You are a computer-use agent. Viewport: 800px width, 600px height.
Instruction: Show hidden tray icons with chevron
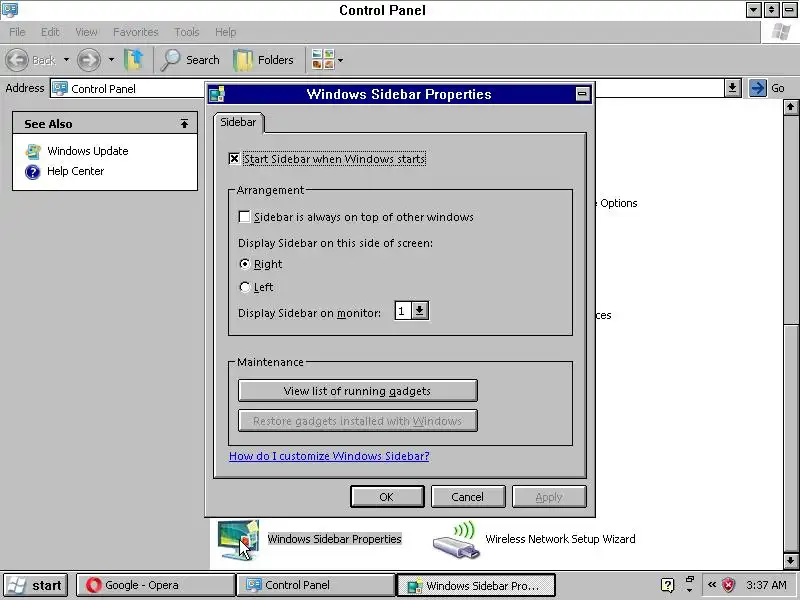712,585
